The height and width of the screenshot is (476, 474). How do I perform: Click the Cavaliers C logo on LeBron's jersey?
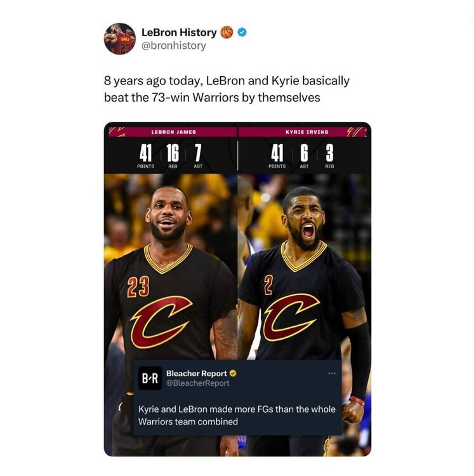[161, 322]
